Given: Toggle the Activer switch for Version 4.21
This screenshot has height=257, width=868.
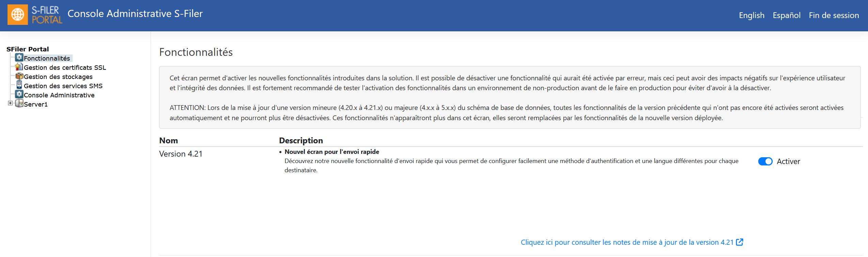Looking at the screenshot, I should click(765, 161).
